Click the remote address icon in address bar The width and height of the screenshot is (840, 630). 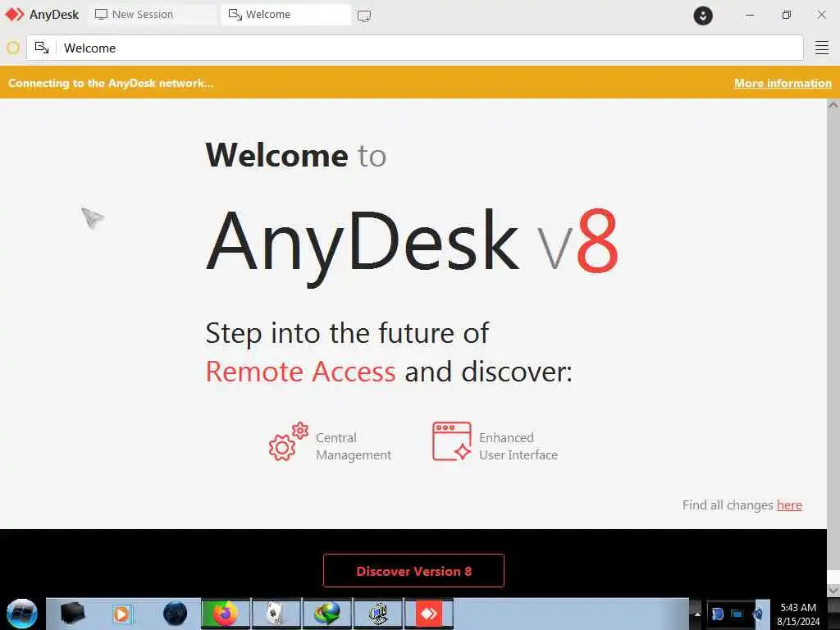pyautogui.click(x=42, y=48)
